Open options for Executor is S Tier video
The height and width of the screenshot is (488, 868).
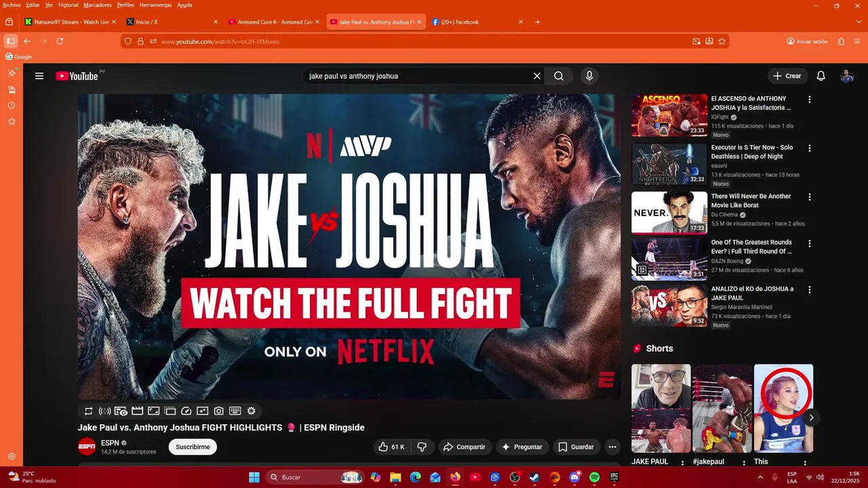coord(809,148)
